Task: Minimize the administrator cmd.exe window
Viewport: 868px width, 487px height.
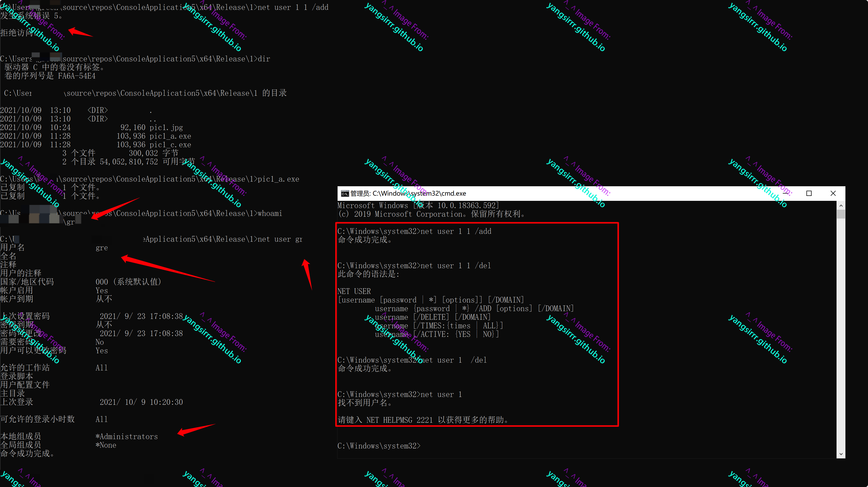Action: pos(785,193)
